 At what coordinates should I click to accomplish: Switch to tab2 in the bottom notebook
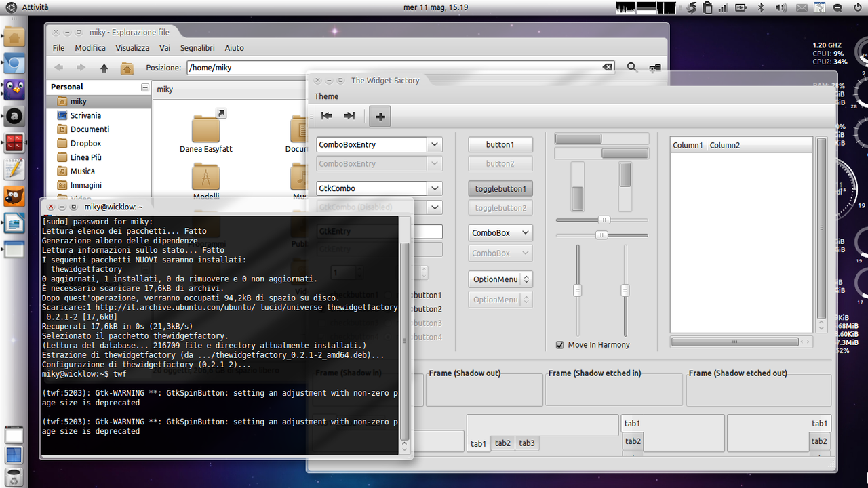(502, 443)
